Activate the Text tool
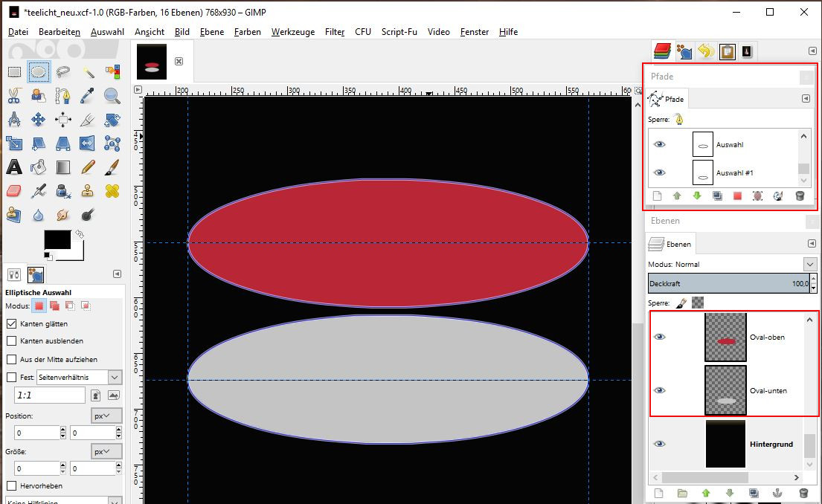 pos(14,167)
